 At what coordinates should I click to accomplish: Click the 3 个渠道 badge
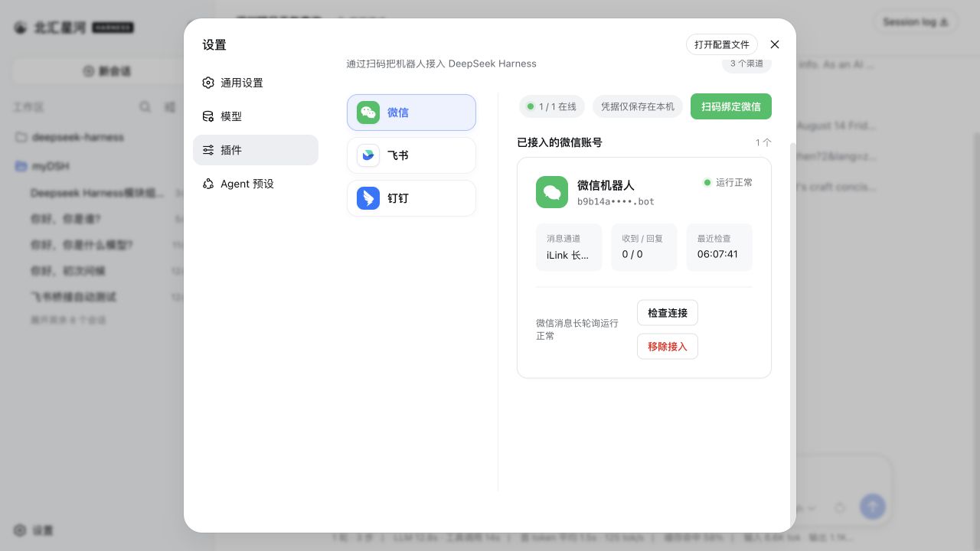coord(746,64)
